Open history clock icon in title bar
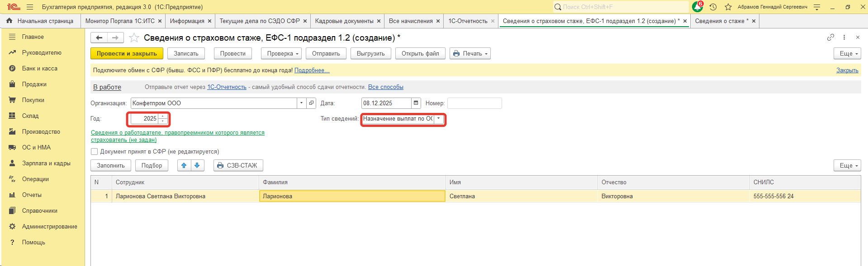 coord(713,7)
